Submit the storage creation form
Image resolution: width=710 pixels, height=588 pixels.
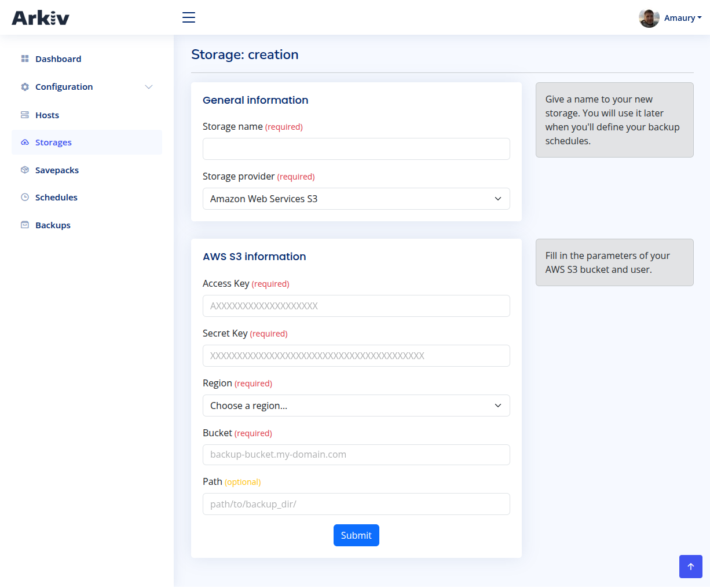pos(356,535)
